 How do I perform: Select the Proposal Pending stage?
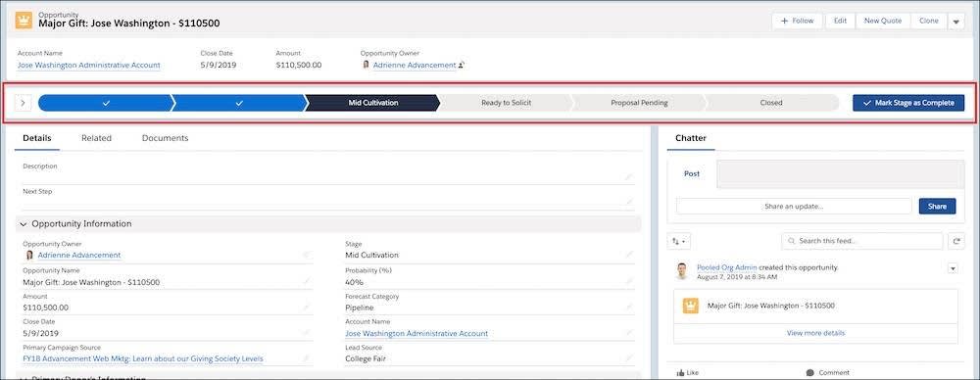[x=639, y=103]
